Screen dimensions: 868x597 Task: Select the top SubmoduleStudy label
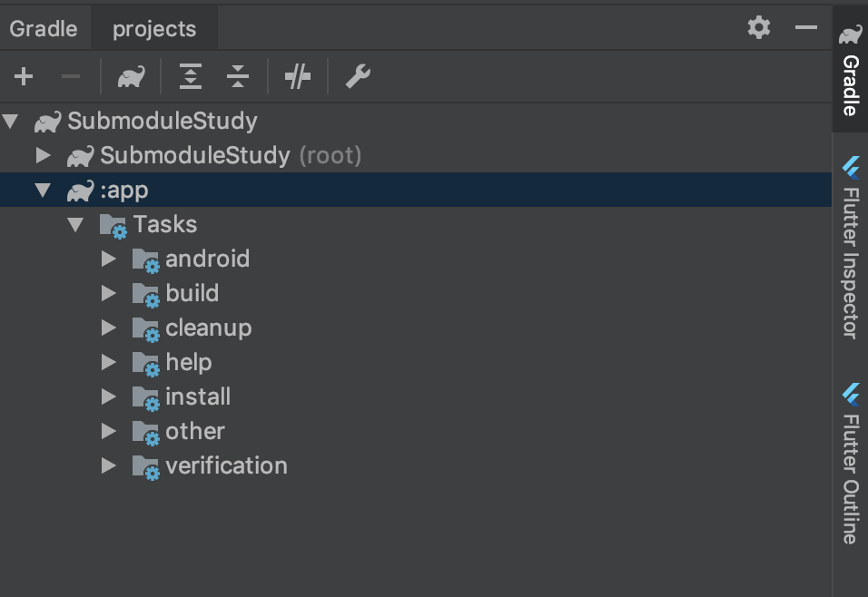coord(163,122)
